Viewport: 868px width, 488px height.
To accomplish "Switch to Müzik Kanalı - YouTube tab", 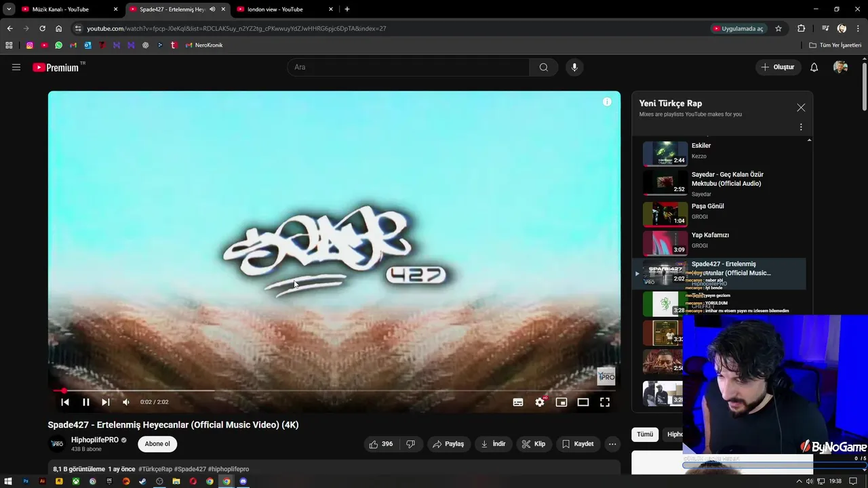I will (x=68, y=9).
